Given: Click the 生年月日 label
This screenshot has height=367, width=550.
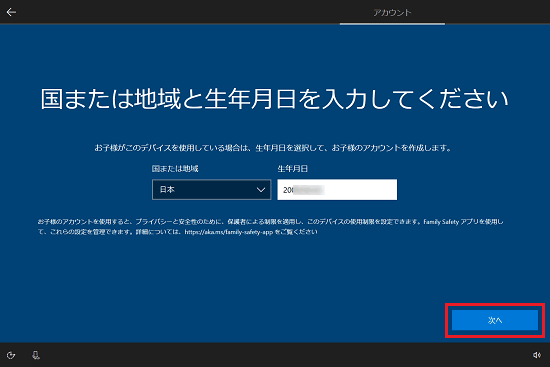Looking at the screenshot, I should 293,169.
